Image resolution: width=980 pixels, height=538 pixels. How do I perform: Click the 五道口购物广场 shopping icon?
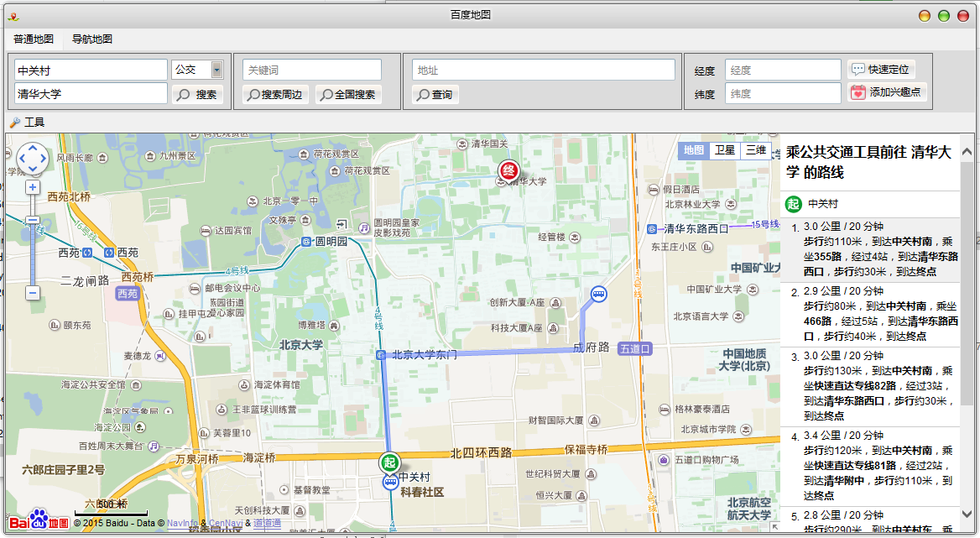pos(664,460)
